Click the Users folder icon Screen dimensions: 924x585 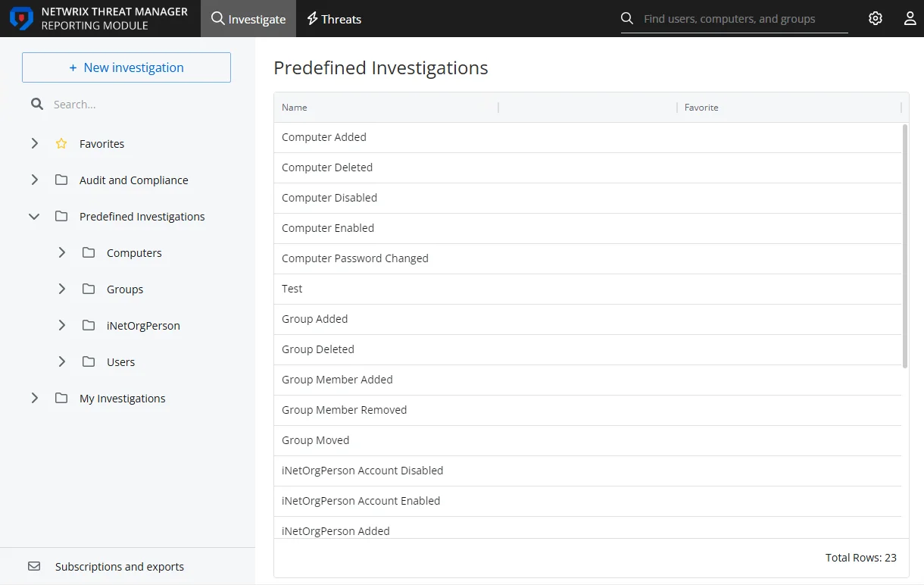(x=89, y=361)
